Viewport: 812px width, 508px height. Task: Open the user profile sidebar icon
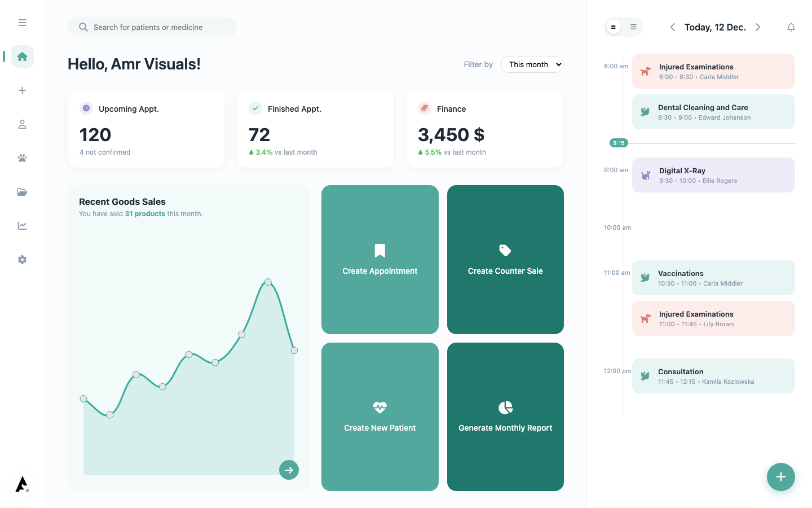pos(22,124)
